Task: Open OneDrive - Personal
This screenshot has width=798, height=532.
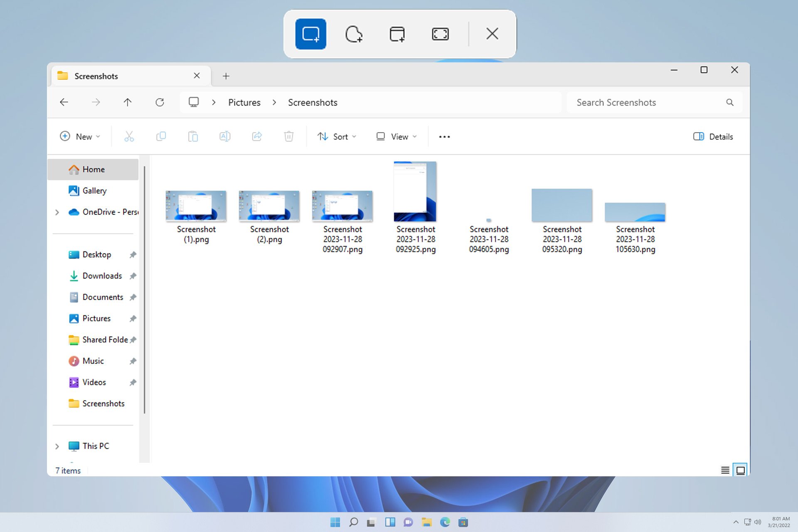Action: (x=103, y=212)
